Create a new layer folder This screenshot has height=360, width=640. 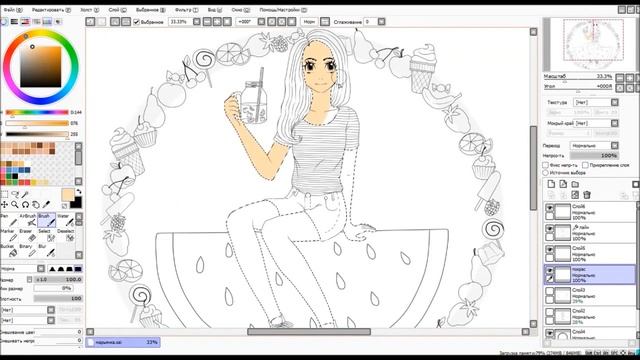[x=575, y=184]
